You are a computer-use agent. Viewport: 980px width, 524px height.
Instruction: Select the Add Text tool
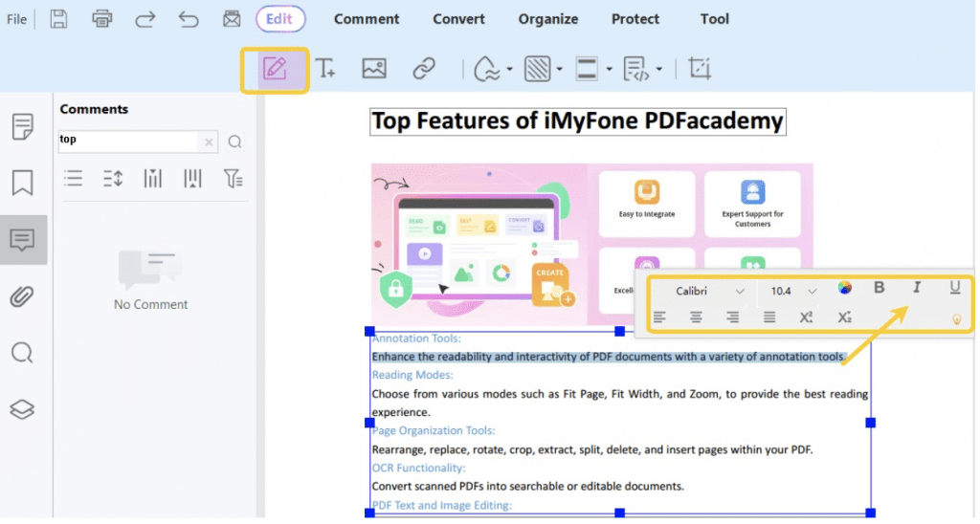coord(325,68)
